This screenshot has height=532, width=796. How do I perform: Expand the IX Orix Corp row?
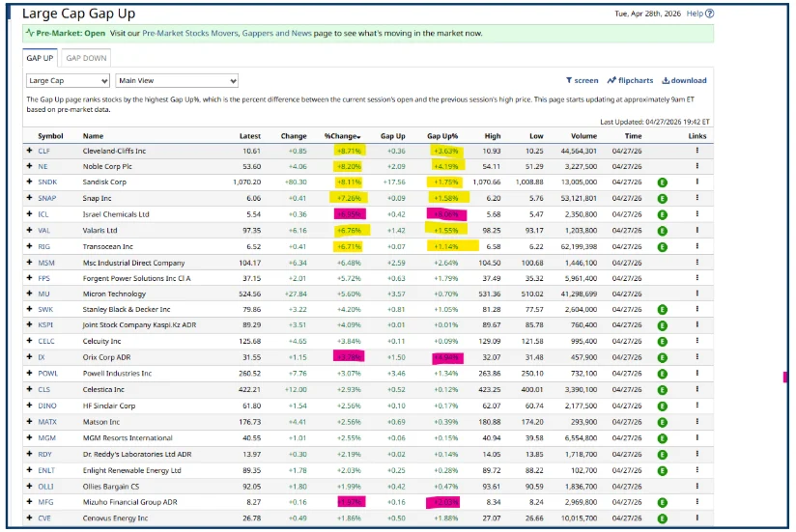pos(29,357)
